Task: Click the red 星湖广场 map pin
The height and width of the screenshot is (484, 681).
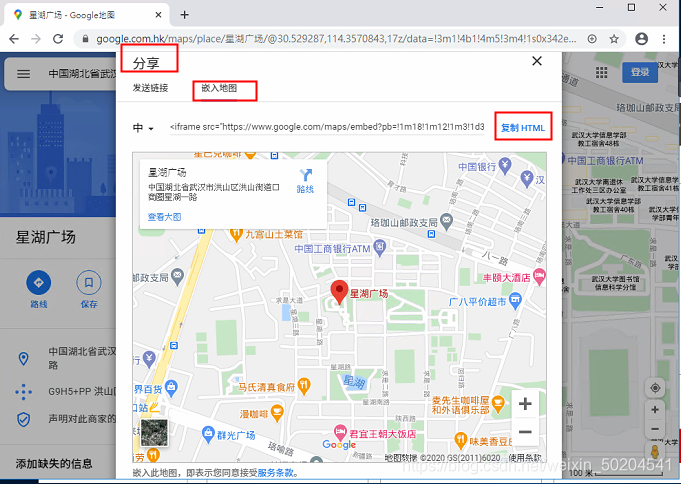Action: (339, 292)
